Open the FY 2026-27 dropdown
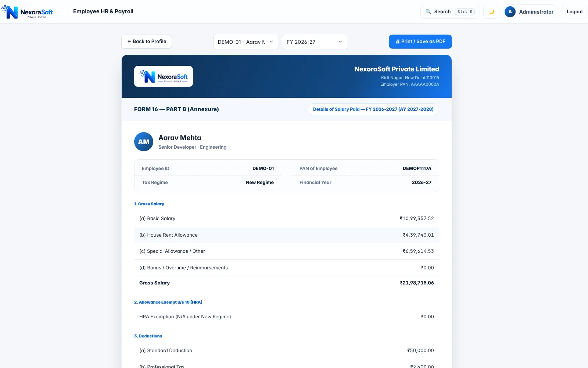Screen dimensions: 588x368 click(x=315, y=42)
